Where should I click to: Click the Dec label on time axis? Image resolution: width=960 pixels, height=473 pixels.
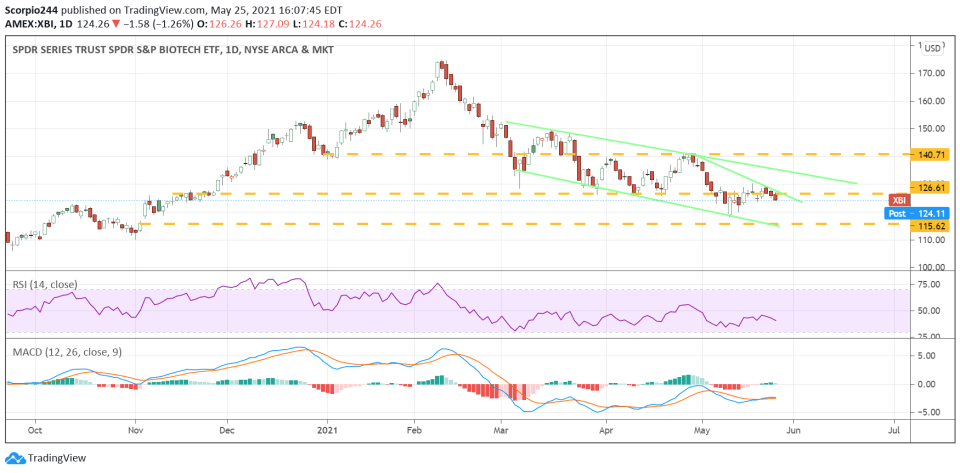[227, 429]
